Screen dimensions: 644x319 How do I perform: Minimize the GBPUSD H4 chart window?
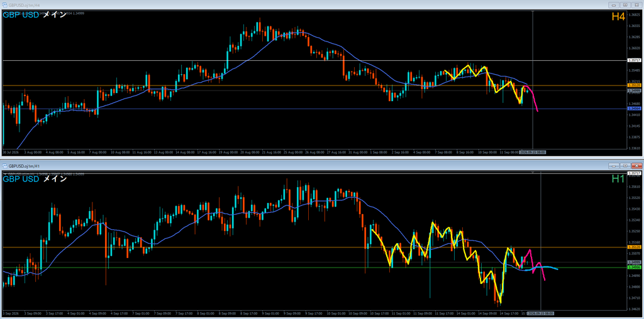(615, 5)
